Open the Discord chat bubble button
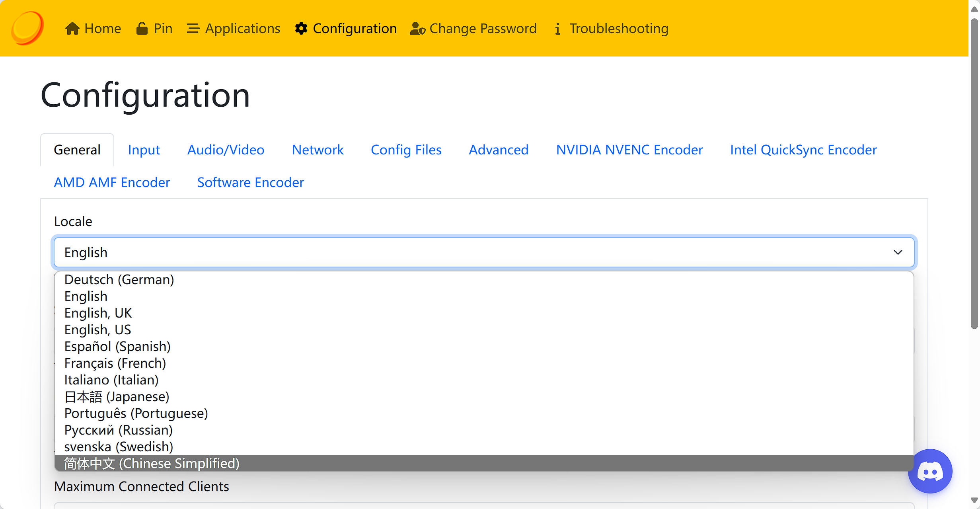 930,471
